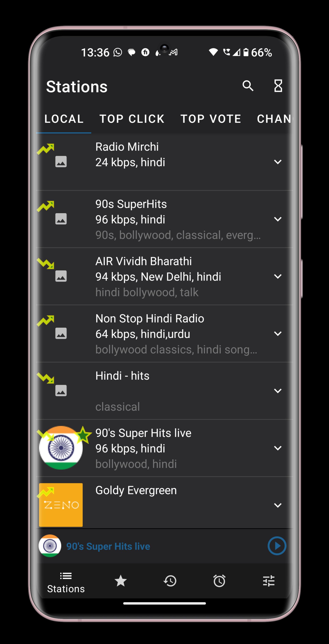
Task: Tap the downward trend arrow on Hindi - hits
Action: (45, 378)
